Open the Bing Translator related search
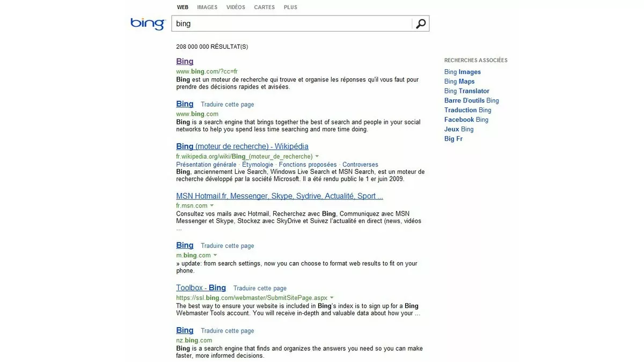The height and width of the screenshot is (362, 644). [466, 91]
